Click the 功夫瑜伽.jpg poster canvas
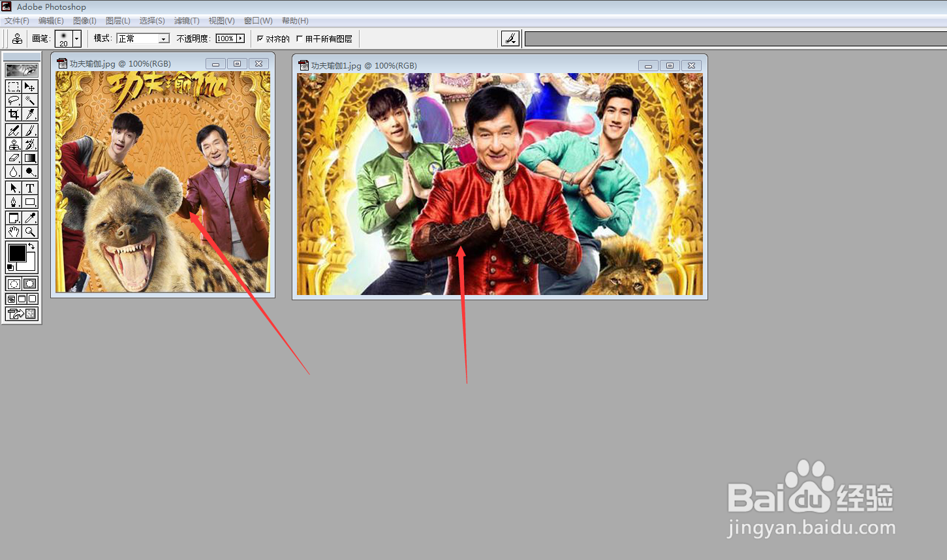Viewport: 947px width, 560px height. click(163, 181)
